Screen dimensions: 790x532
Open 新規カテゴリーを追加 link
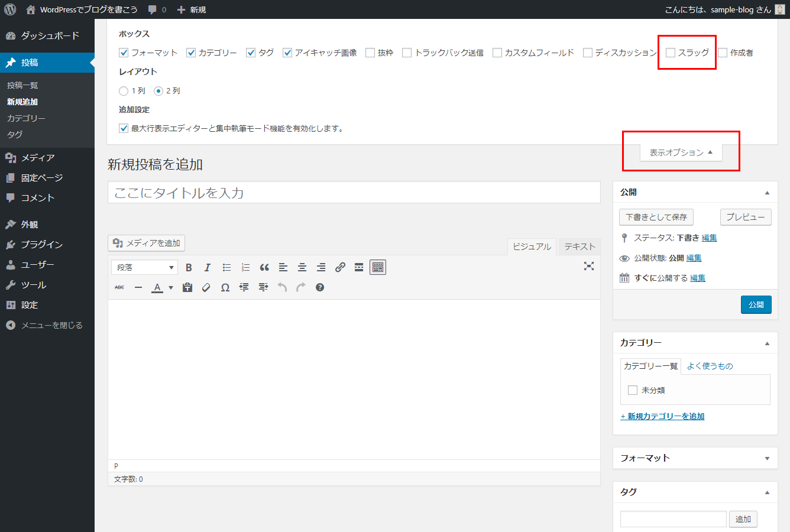662,416
